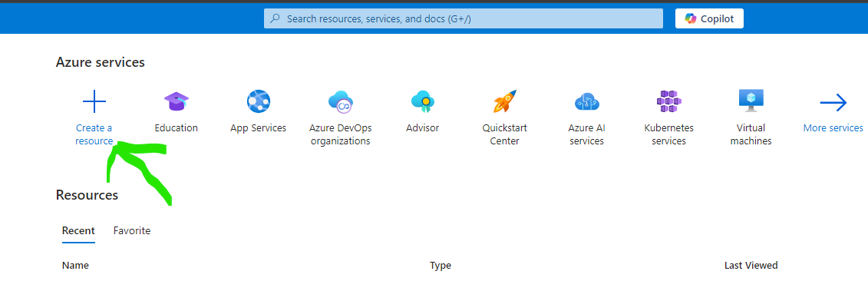Click the Copilot logo icon
The height and width of the screenshot is (291, 868).
tap(690, 19)
